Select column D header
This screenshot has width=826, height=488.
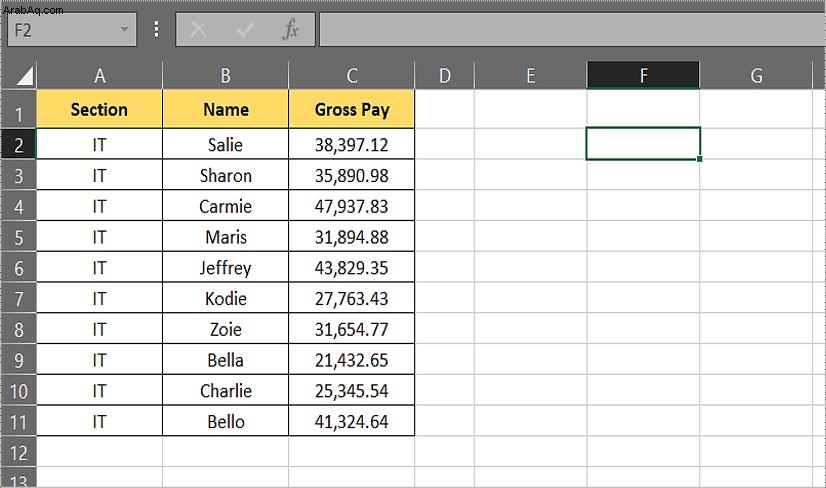pyautogui.click(x=445, y=75)
